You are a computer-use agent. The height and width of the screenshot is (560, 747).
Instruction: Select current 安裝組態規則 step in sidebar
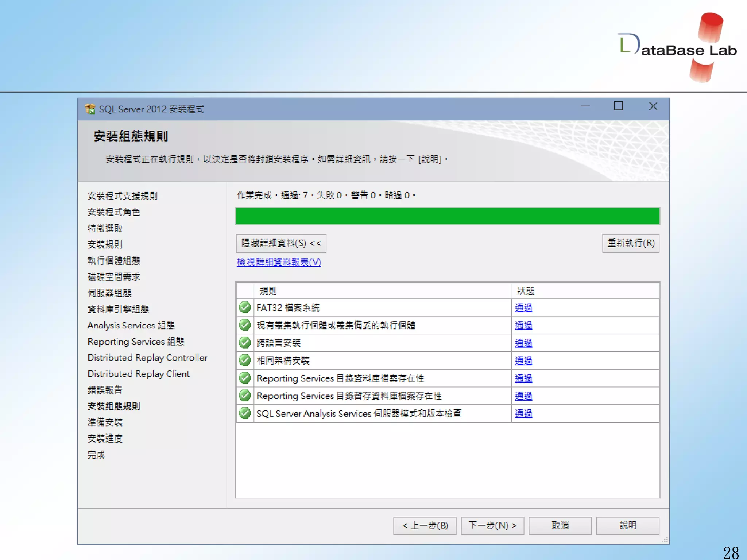114,406
